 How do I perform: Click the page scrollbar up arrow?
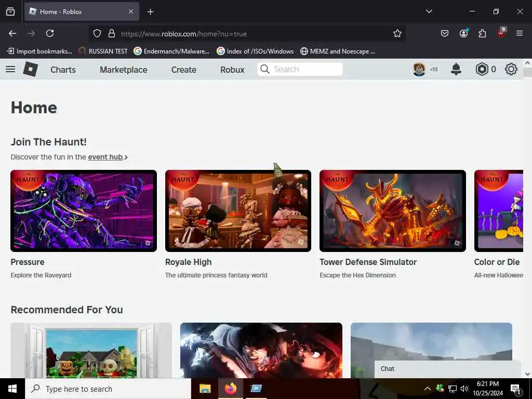pyautogui.click(x=527, y=63)
